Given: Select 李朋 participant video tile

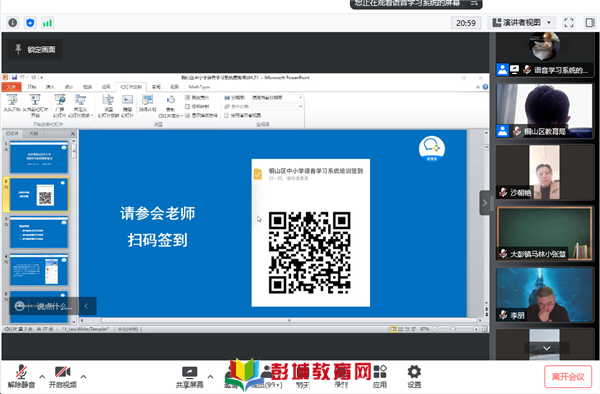Looking at the screenshot, I should click(544, 295).
